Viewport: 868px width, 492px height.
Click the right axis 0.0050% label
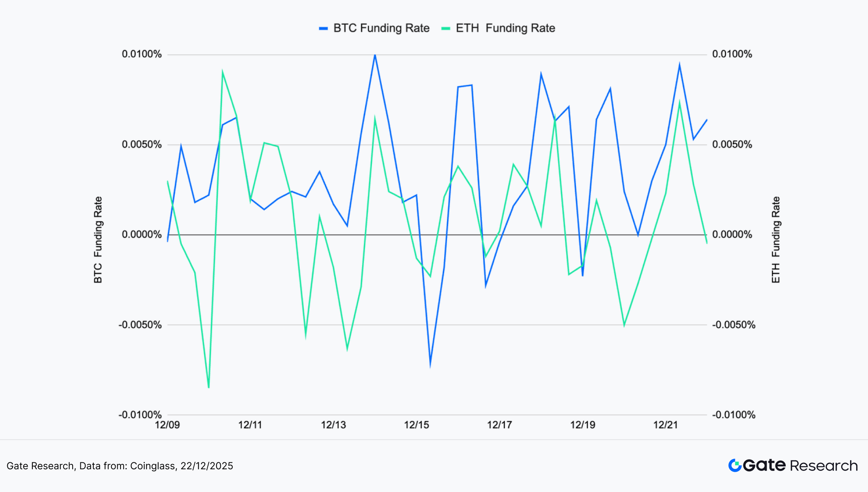click(732, 145)
